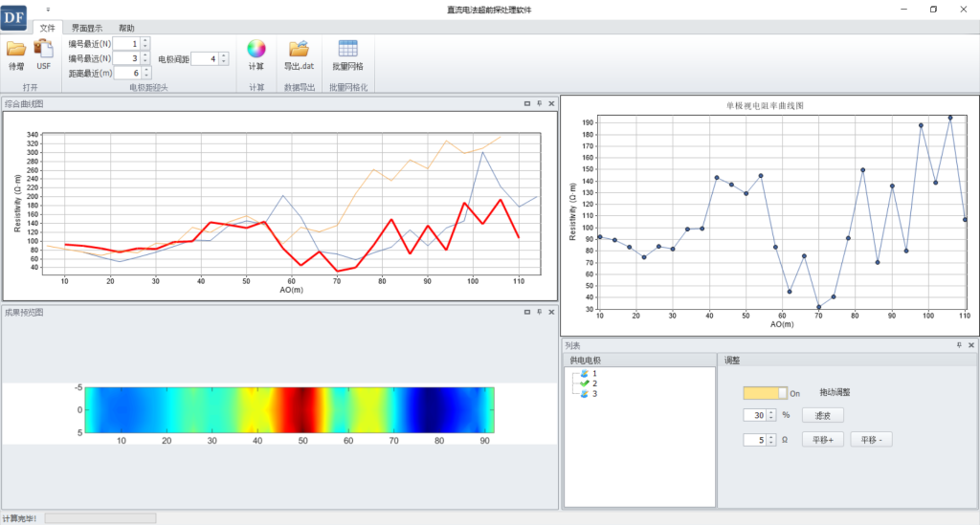Screen dimensions: 980x525
Task: Decrease the 电极间距 value with down arrow
Action: [x=224, y=62]
